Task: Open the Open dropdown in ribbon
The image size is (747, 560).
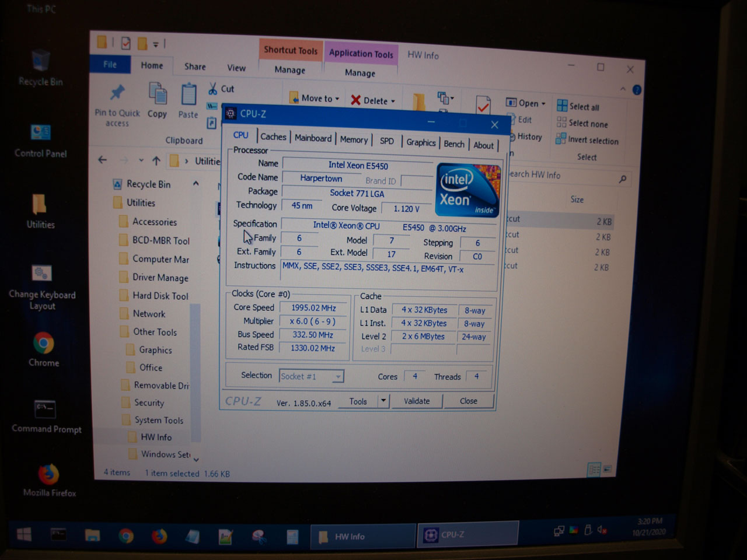Action: click(x=525, y=103)
